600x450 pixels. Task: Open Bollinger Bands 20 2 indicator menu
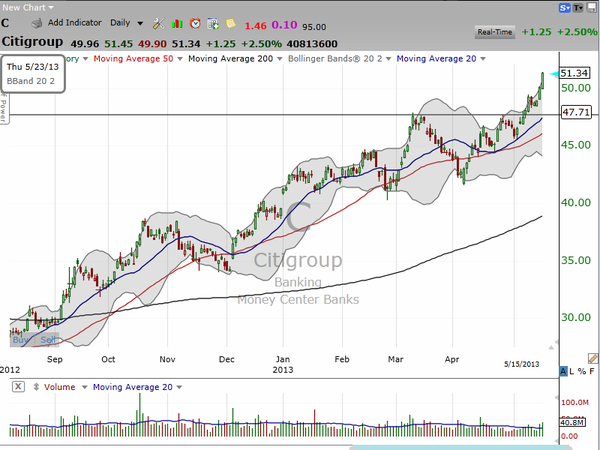(339, 59)
